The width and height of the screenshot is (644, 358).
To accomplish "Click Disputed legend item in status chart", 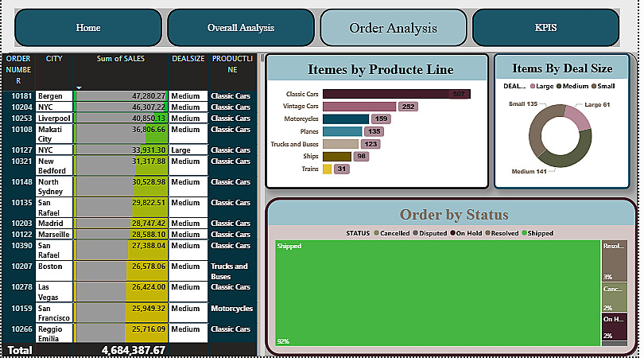I will tap(430, 233).
